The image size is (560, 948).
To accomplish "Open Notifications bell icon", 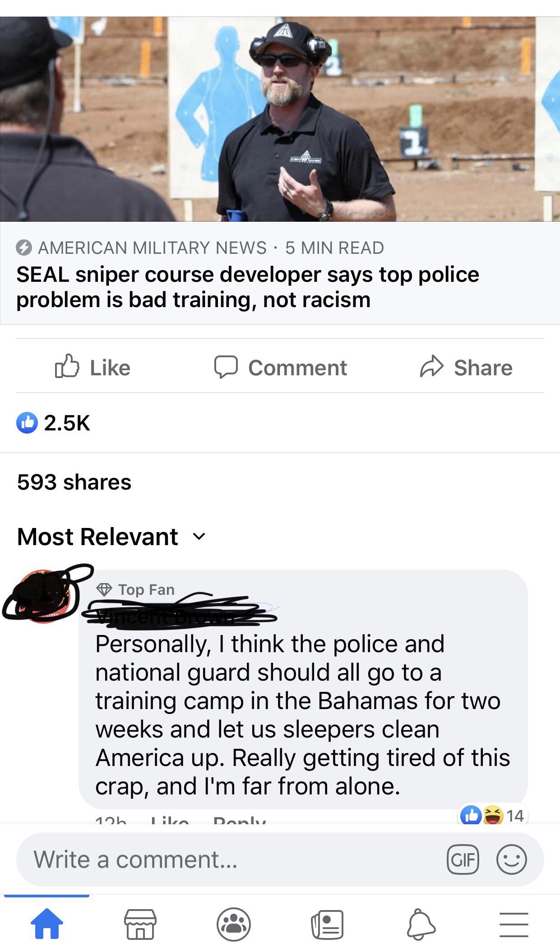I will click(x=421, y=924).
